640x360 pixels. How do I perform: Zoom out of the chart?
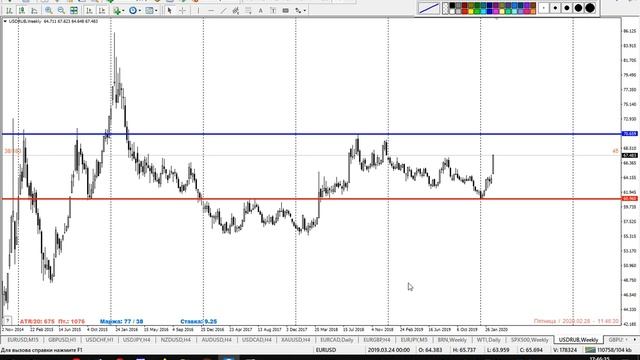pyautogui.click(x=61, y=10)
